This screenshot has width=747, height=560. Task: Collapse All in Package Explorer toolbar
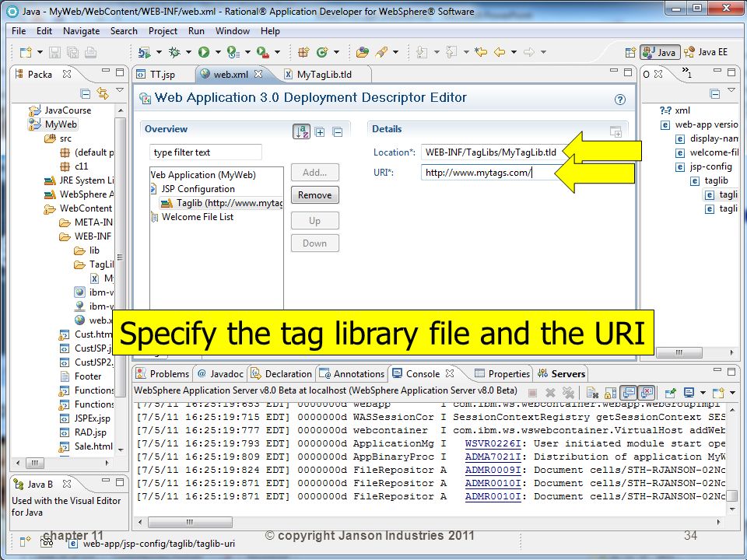coord(86,94)
